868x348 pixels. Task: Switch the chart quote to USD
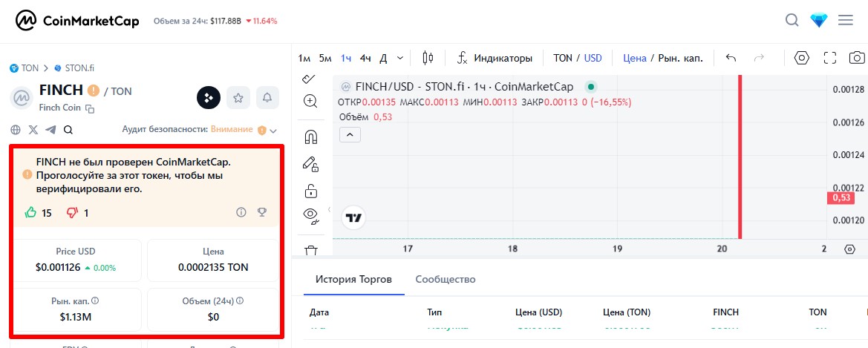point(593,58)
